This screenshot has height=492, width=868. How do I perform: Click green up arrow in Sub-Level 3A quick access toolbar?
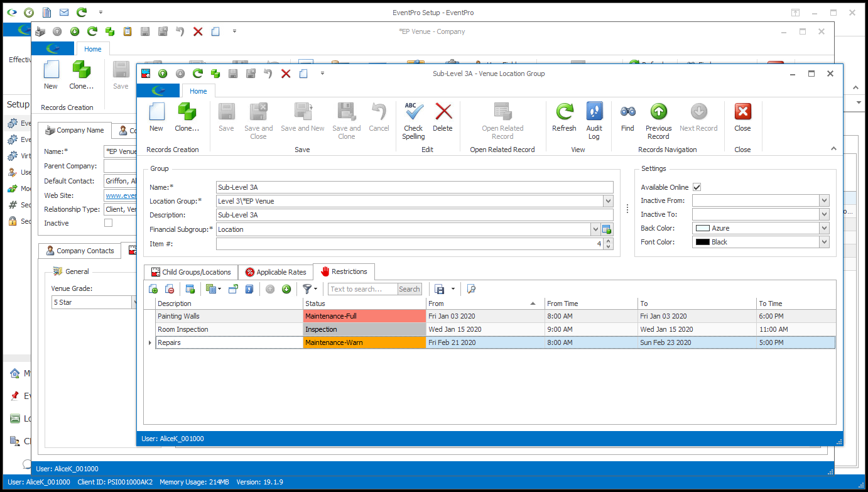163,74
